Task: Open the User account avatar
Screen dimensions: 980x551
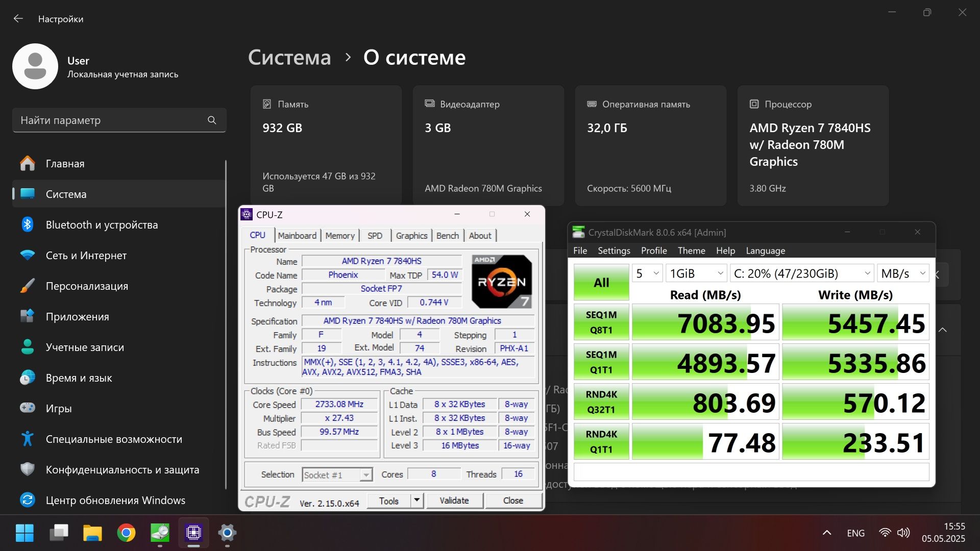Action: click(35, 66)
